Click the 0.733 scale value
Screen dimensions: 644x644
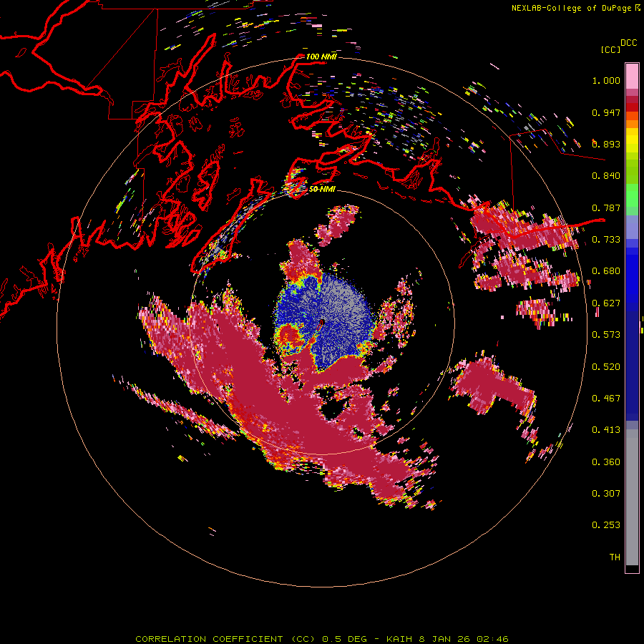click(x=606, y=240)
